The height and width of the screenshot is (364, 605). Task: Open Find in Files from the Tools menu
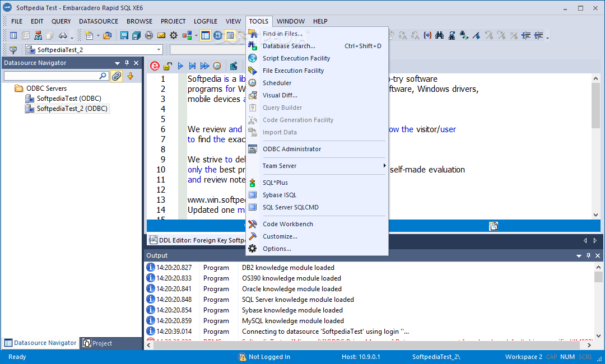coord(317,34)
